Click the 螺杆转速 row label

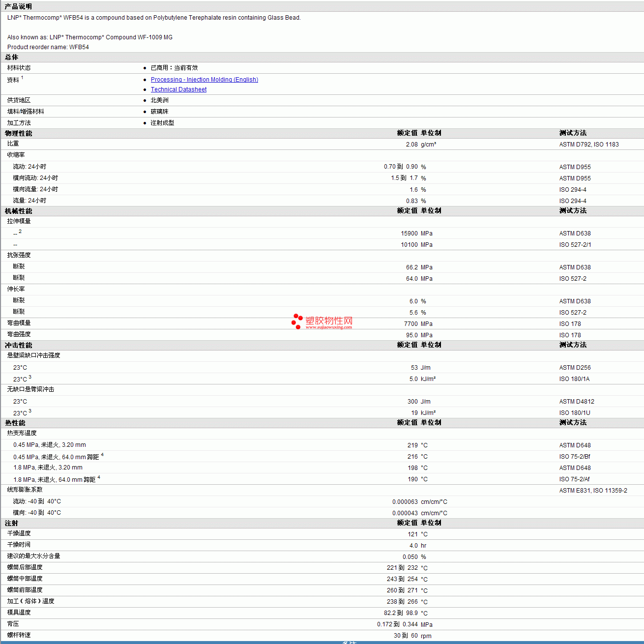(x=19, y=635)
